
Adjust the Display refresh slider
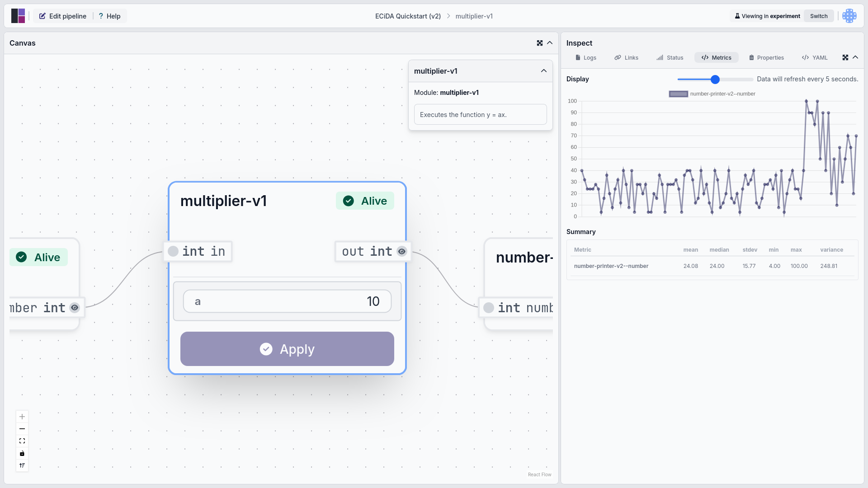[715, 79]
